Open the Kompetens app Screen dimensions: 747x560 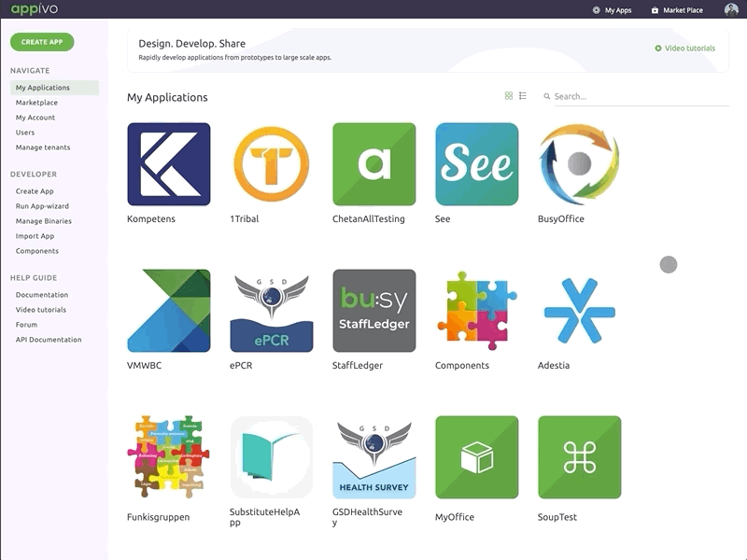(168, 163)
